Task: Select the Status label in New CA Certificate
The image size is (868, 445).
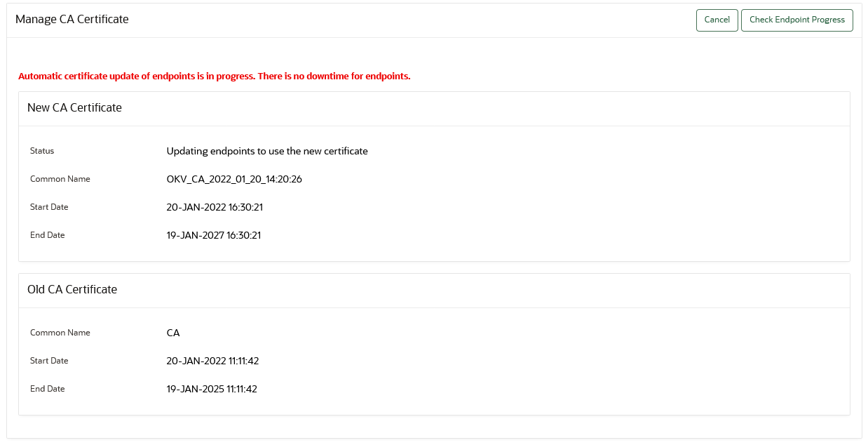Action: pos(41,151)
